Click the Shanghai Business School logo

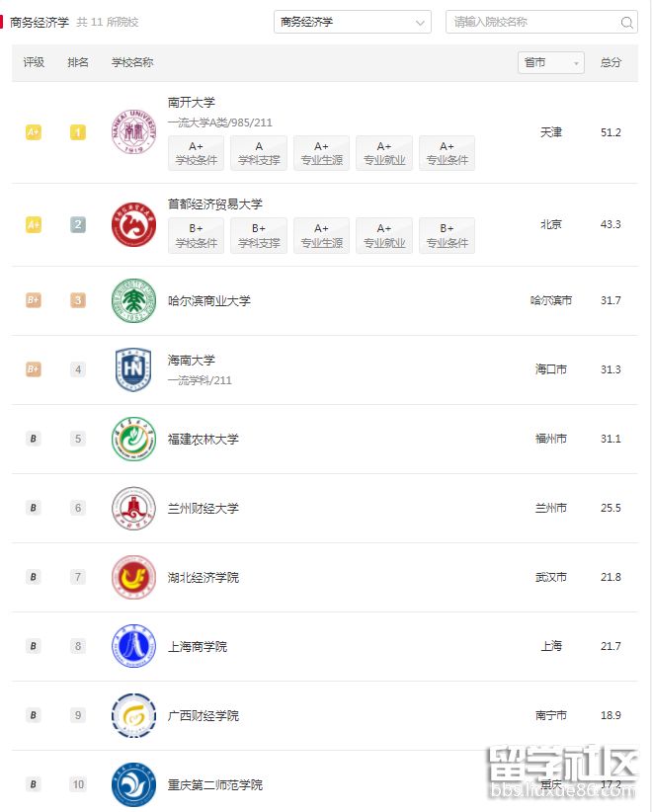coord(133,646)
